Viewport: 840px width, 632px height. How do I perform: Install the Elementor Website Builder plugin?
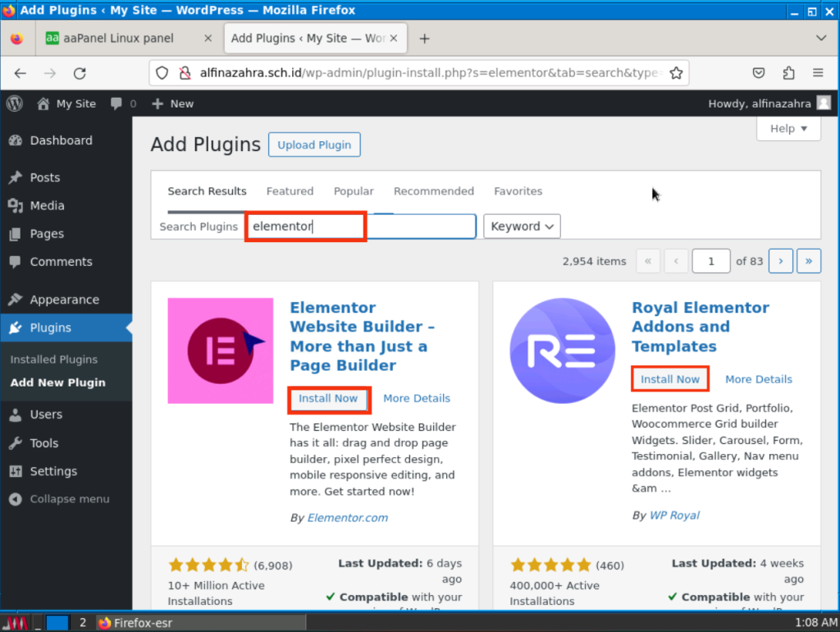click(328, 399)
